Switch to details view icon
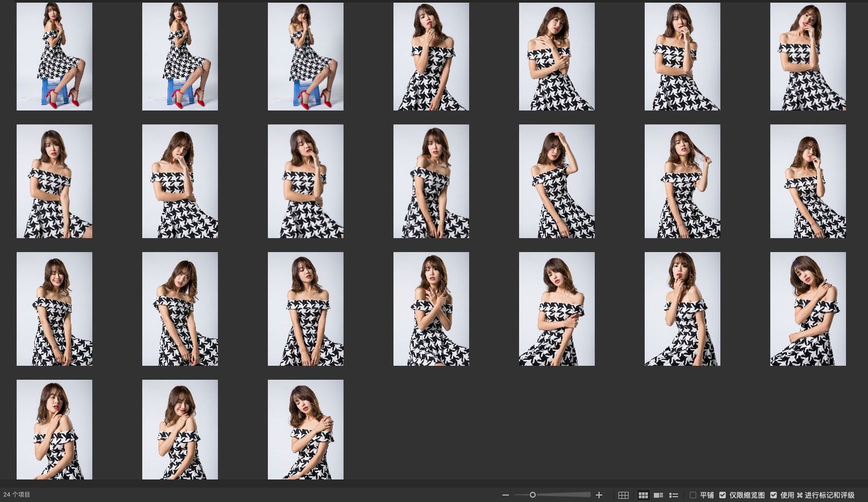Image resolution: width=868 pixels, height=502 pixels. click(x=658, y=495)
